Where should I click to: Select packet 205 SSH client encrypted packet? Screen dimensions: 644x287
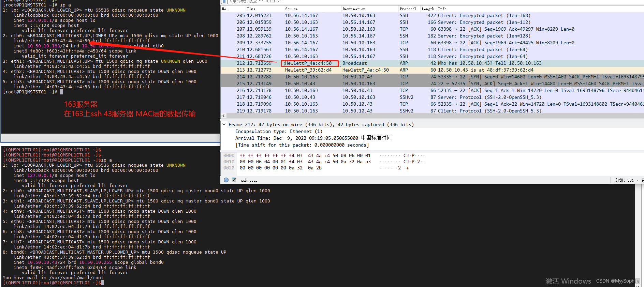[x=432, y=15]
